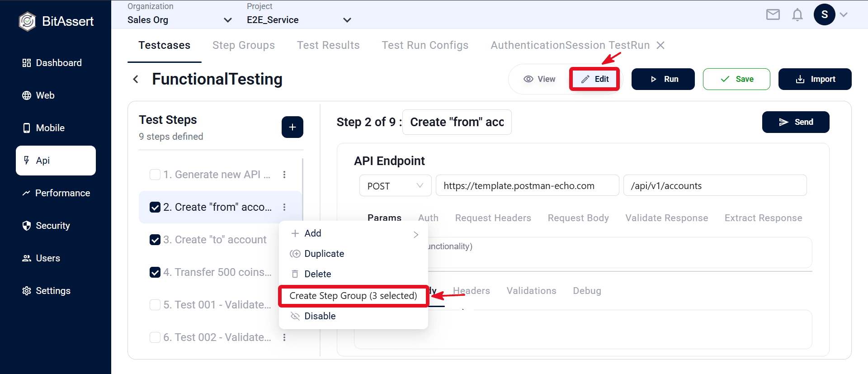Choose Duplicate from the context menu
The image size is (868, 374).
coord(354,254)
